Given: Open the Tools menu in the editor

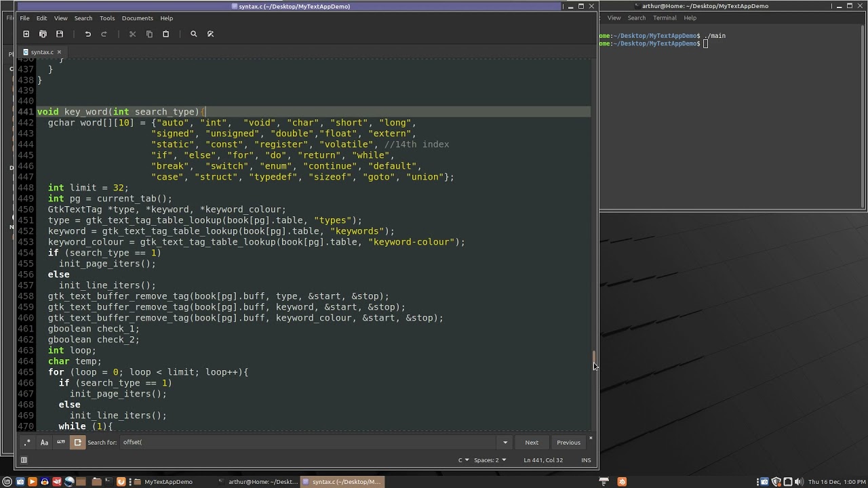Looking at the screenshot, I should [107, 18].
